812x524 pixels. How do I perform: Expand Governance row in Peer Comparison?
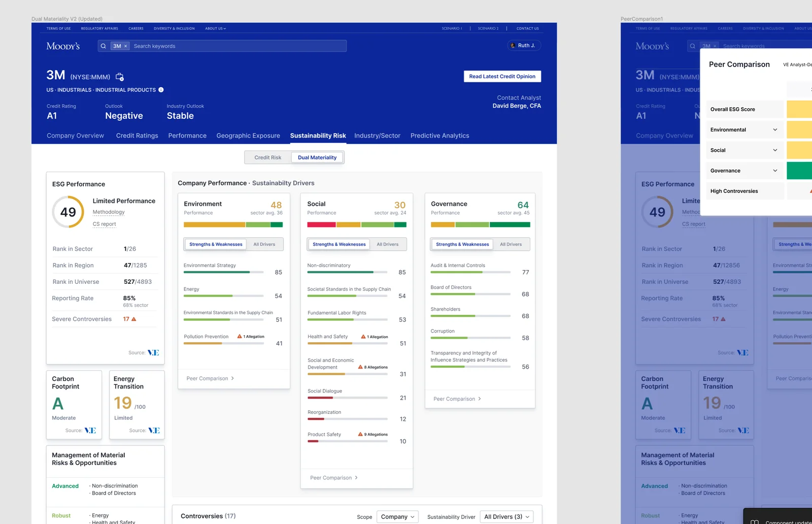click(x=775, y=171)
